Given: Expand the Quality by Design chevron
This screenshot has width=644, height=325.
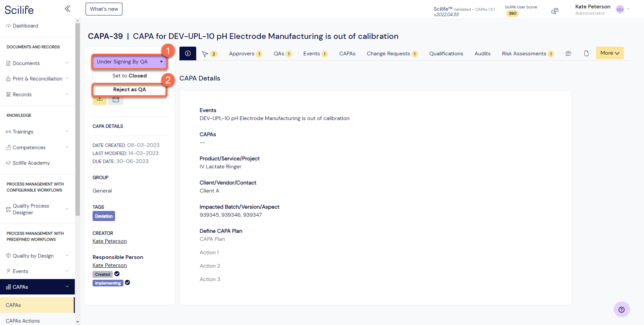Looking at the screenshot, I should tap(67, 256).
